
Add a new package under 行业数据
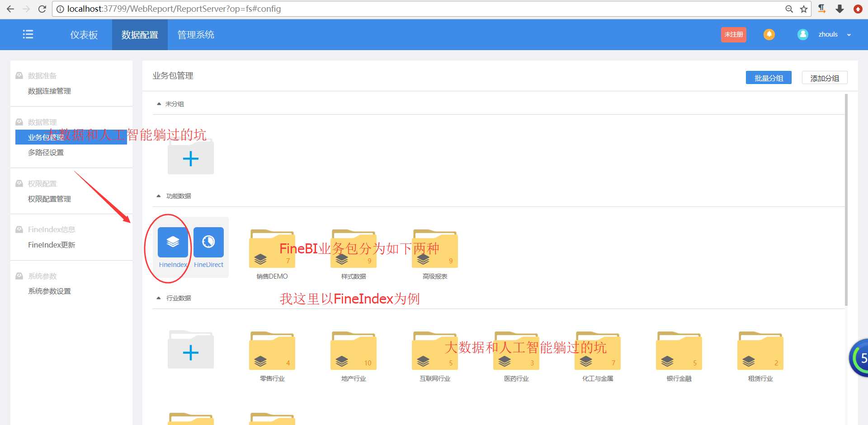pos(191,350)
